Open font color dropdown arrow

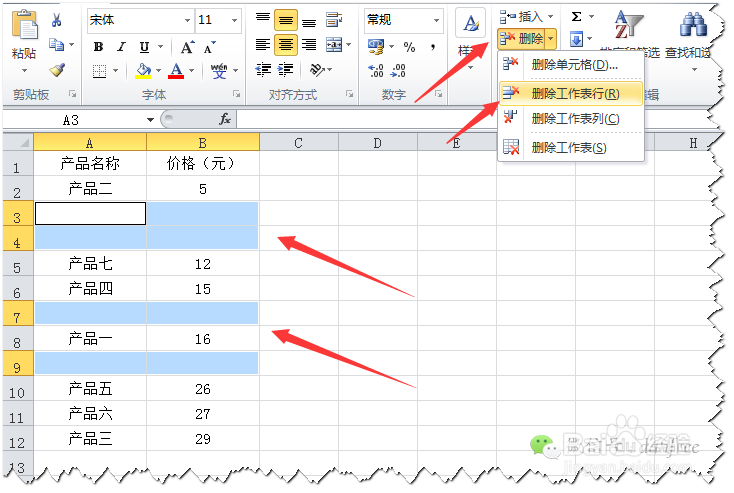coord(191,71)
